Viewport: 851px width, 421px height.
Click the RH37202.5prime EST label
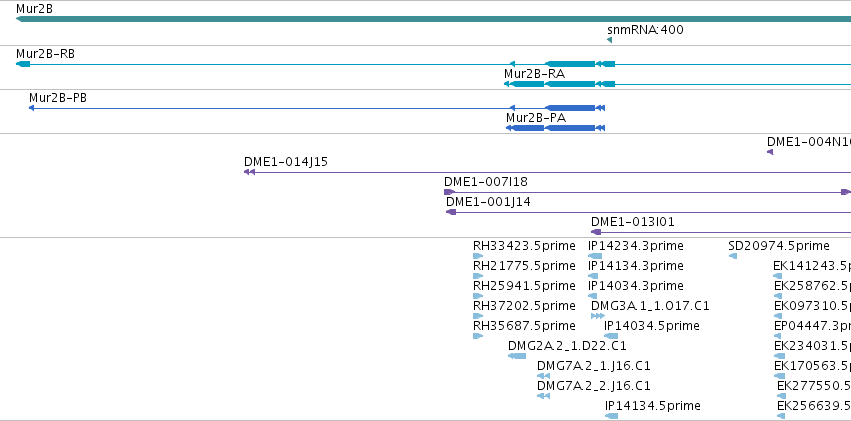(524, 306)
